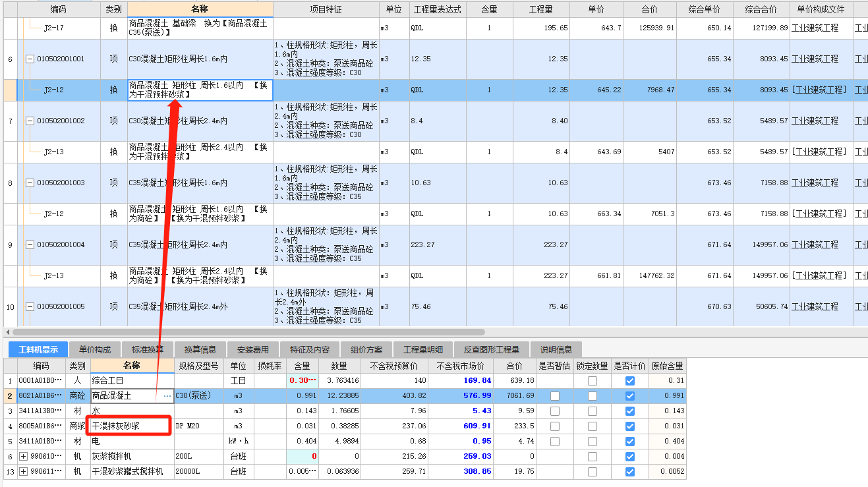
Task: Click the horizontal scrollbar left arrow
Action: pyautogui.click(x=7, y=332)
